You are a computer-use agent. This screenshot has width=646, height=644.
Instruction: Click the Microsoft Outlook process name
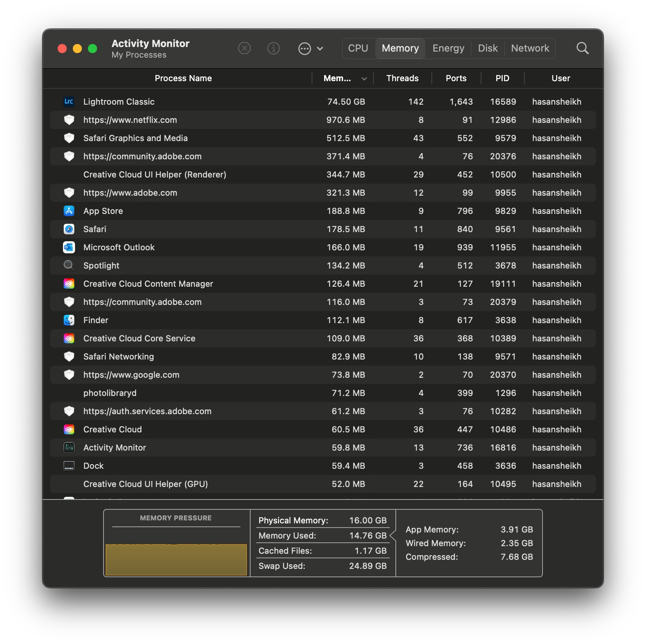pyautogui.click(x=119, y=247)
